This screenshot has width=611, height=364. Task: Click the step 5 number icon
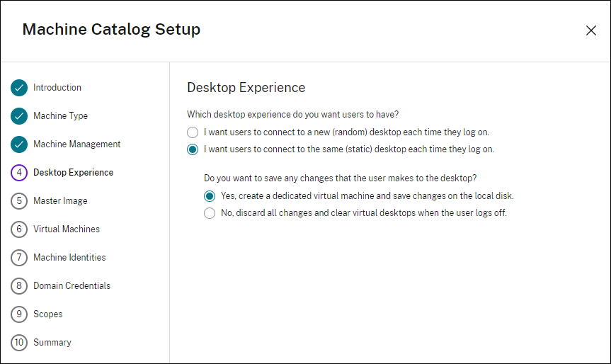(19, 201)
